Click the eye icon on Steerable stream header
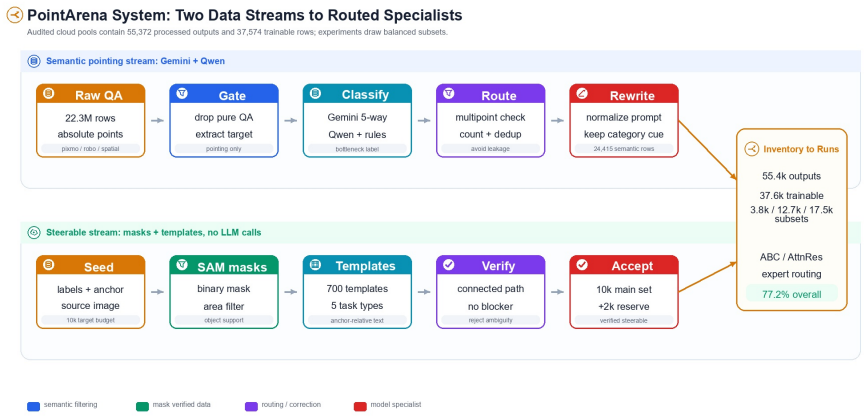Viewport: 867px width, 418px height. pos(34,233)
